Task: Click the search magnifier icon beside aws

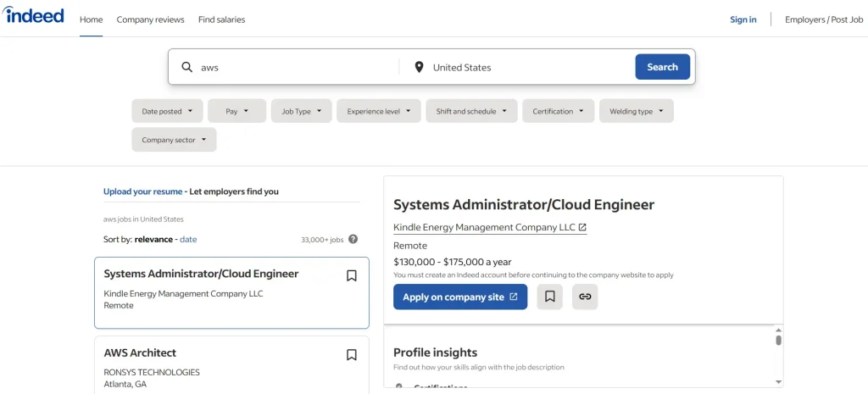Action: tap(187, 67)
